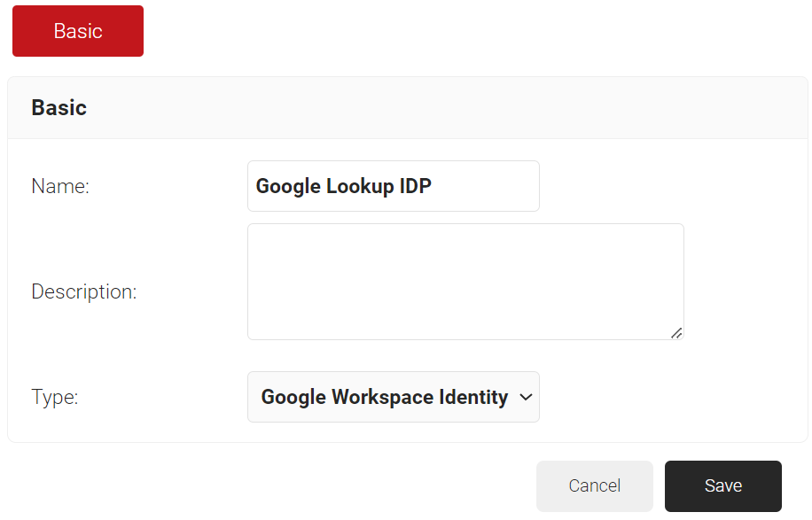
Task: Click the Type: field label
Action: pos(55,398)
